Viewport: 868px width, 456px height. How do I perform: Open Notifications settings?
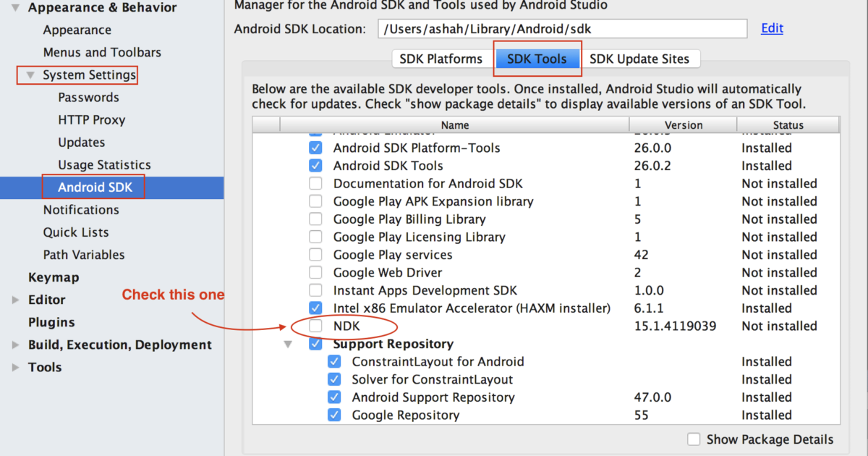81,210
